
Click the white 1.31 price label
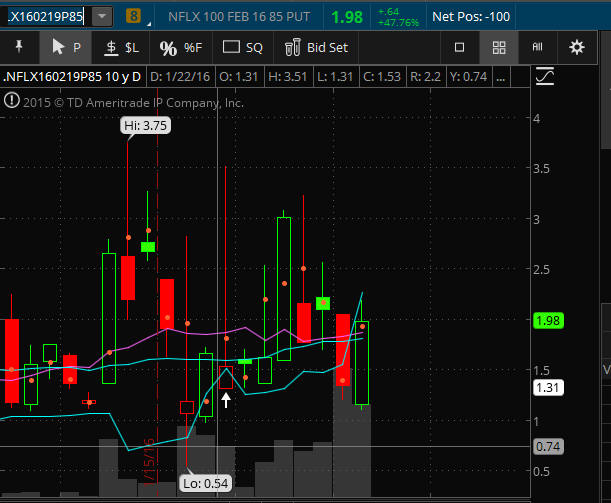[548, 388]
